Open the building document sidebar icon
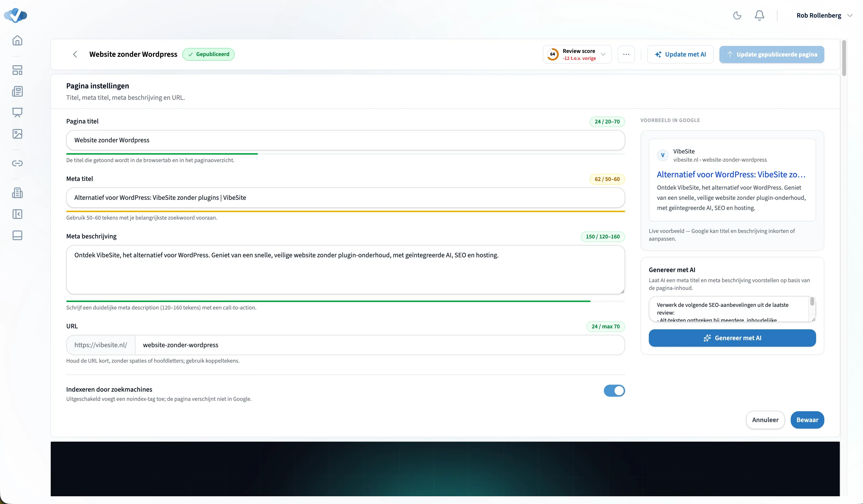The width and height of the screenshot is (863, 504). click(17, 193)
